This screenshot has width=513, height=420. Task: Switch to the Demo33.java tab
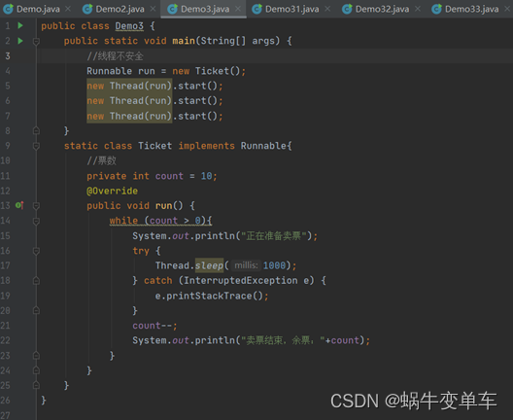click(472, 9)
